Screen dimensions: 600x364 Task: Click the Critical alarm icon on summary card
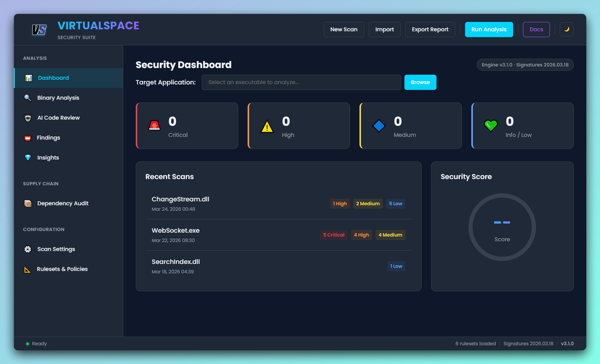coord(154,125)
